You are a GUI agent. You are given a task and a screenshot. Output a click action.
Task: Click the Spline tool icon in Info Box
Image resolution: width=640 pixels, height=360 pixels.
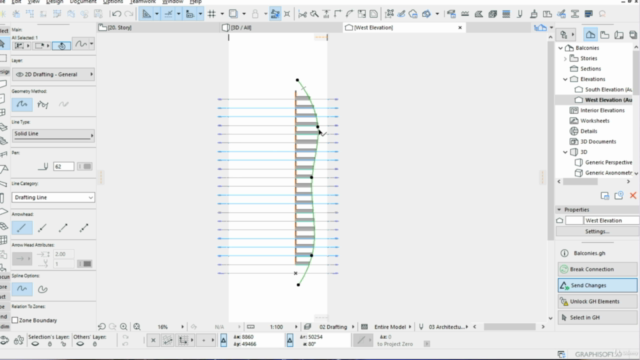[81, 44]
